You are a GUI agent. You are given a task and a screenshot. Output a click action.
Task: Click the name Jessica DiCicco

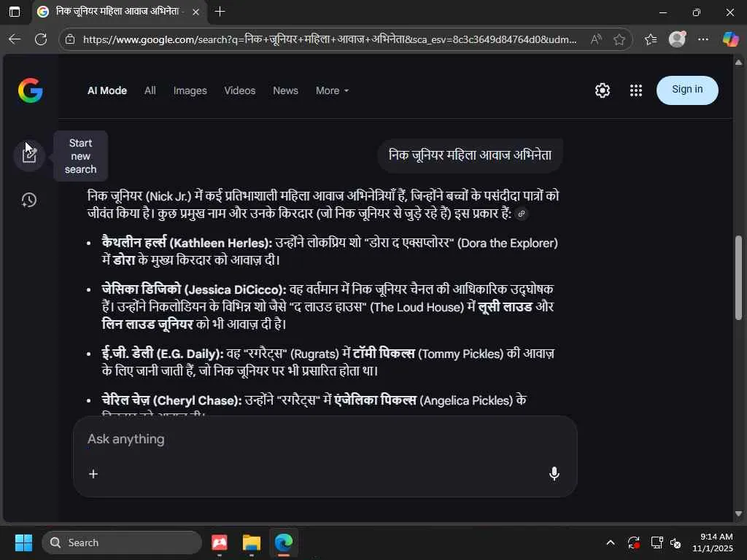coord(235,289)
